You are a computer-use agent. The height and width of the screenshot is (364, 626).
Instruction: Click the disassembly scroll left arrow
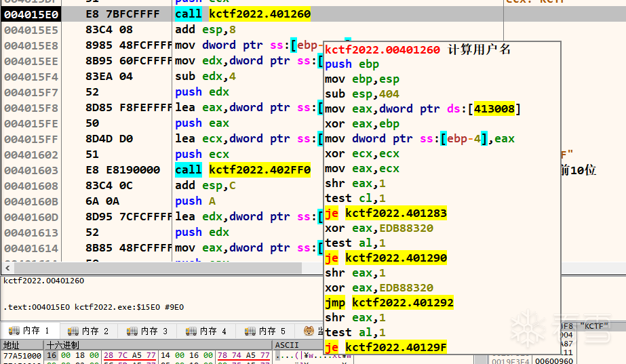point(7,268)
